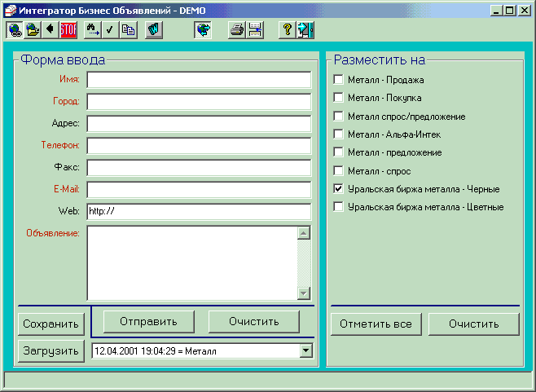Minimize the Интегратор Бизнес Объявлений window
Screen dimensions: 536x392
click(496, 11)
